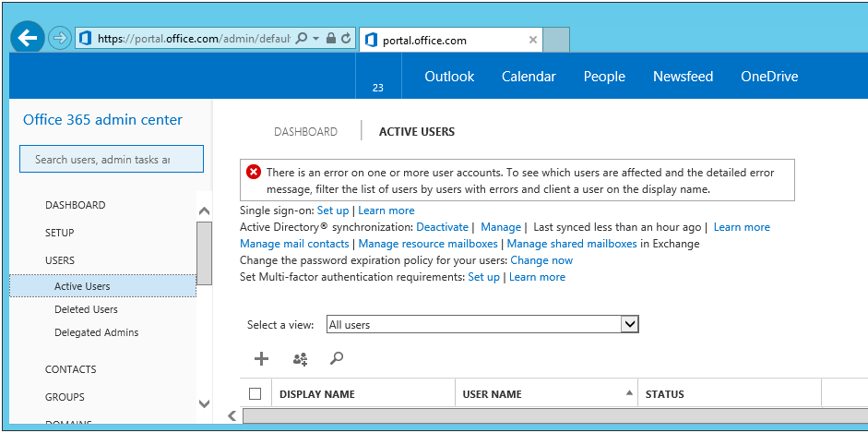Open Manage mail contacts link
The height and width of the screenshot is (433, 868).
tap(294, 244)
